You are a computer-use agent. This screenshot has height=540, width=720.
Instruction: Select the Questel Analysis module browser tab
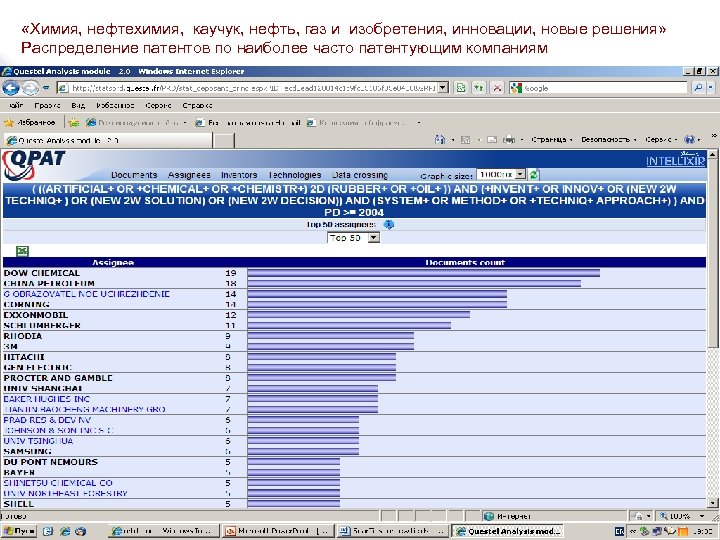[108, 140]
